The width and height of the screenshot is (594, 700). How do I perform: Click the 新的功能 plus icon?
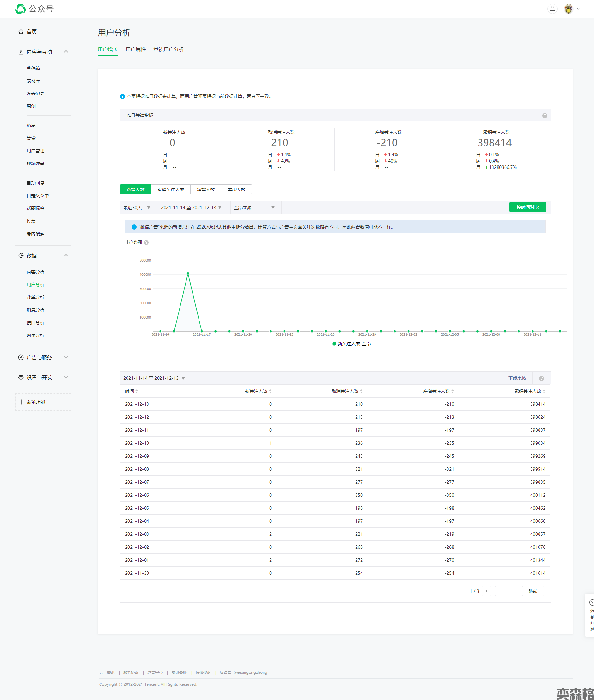(21, 402)
